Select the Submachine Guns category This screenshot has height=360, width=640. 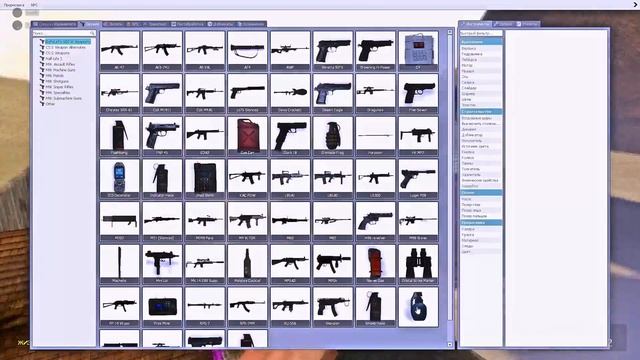point(64,98)
